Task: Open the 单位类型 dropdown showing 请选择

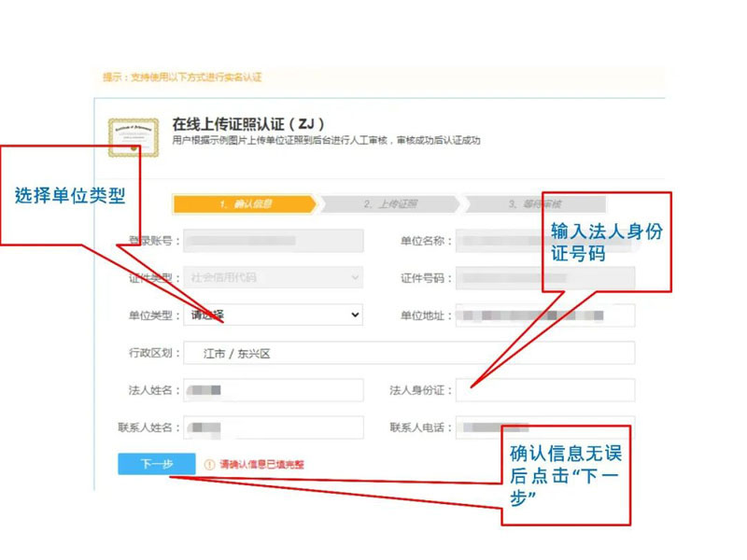Action: (x=271, y=315)
